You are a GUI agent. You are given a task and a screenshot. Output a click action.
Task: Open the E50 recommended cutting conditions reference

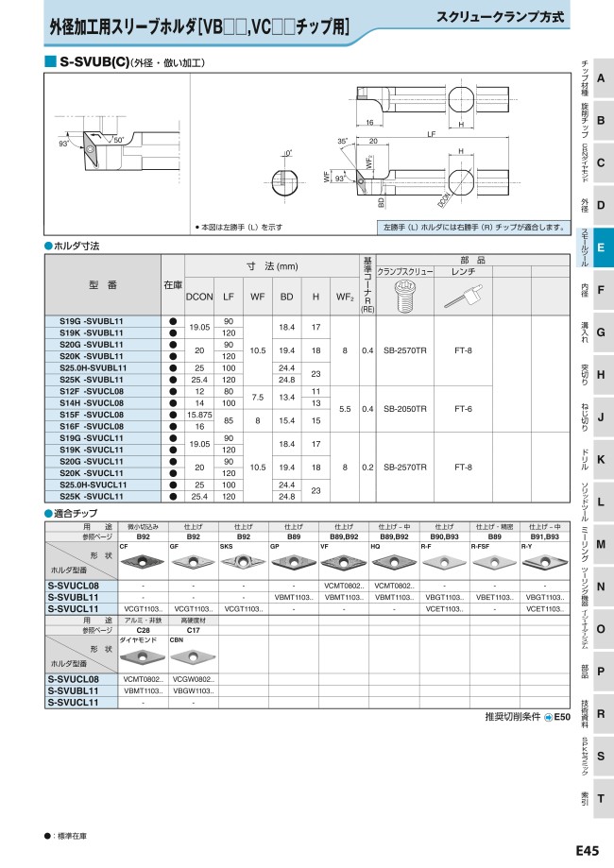pyautogui.click(x=563, y=717)
